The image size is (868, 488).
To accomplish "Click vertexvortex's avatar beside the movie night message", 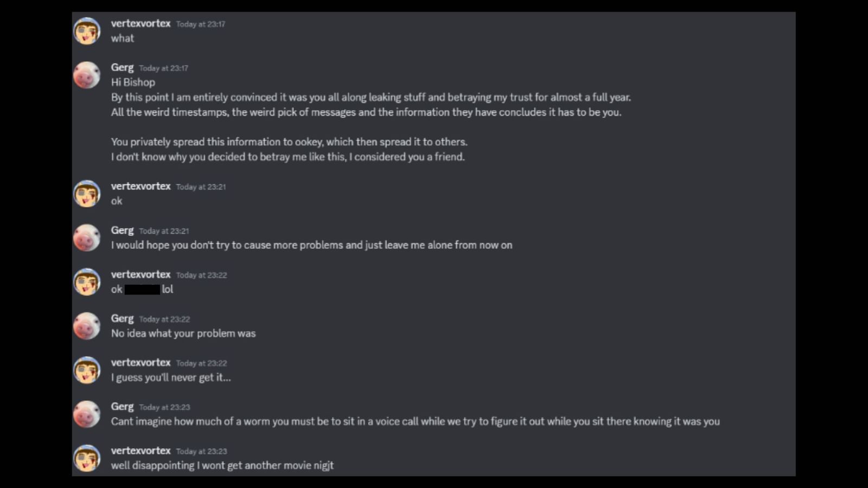I will (x=86, y=458).
